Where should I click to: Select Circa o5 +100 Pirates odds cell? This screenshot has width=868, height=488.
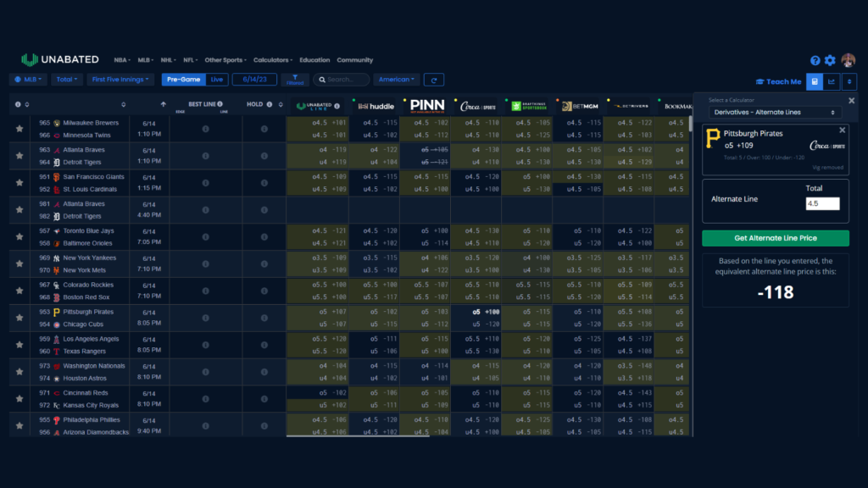point(486,312)
